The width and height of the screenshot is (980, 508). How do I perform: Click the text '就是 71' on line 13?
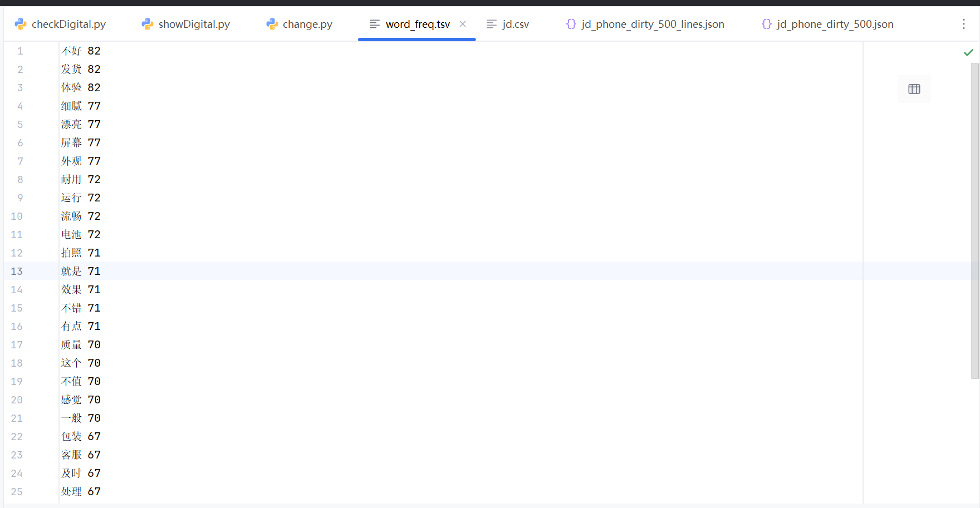point(81,272)
